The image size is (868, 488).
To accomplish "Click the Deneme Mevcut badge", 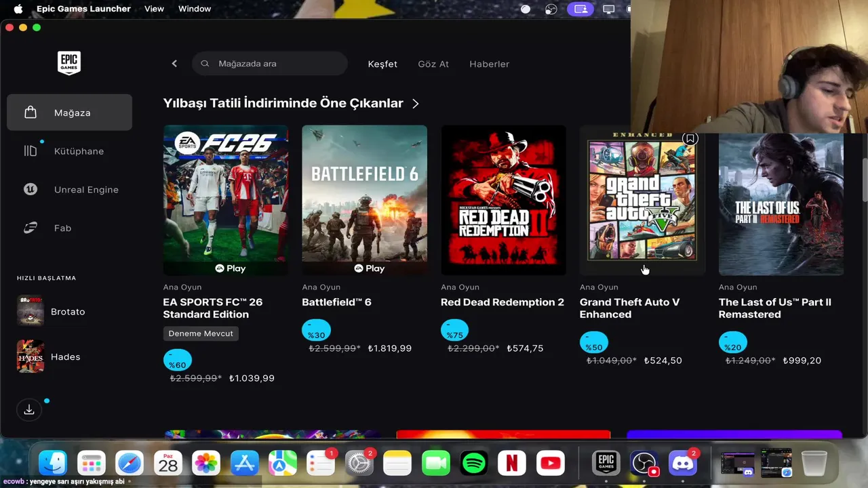I will pyautogui.click(x=201, y=333).
